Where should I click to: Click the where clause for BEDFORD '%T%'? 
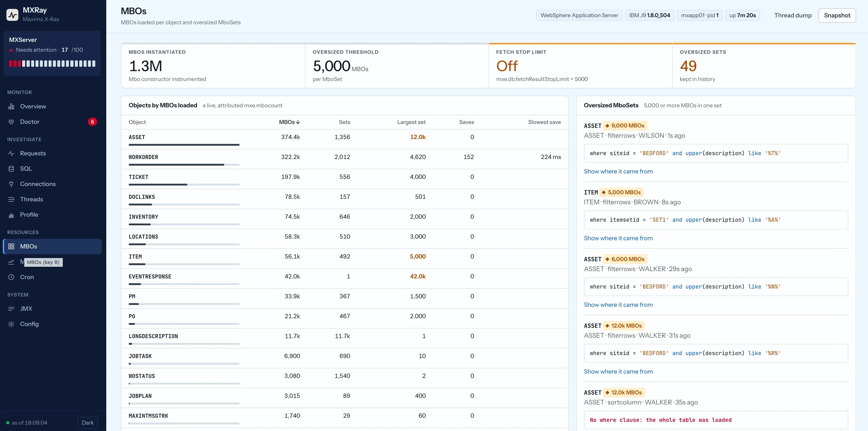716,154
